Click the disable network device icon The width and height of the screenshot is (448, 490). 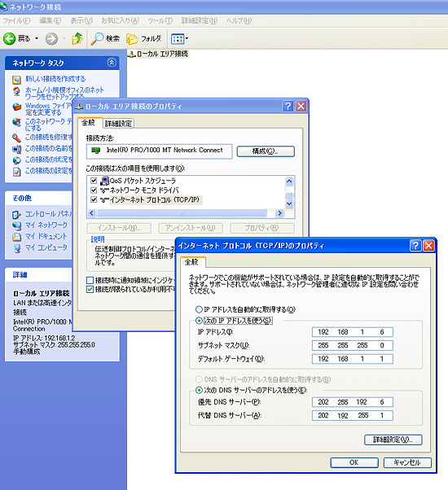(16, 122)
